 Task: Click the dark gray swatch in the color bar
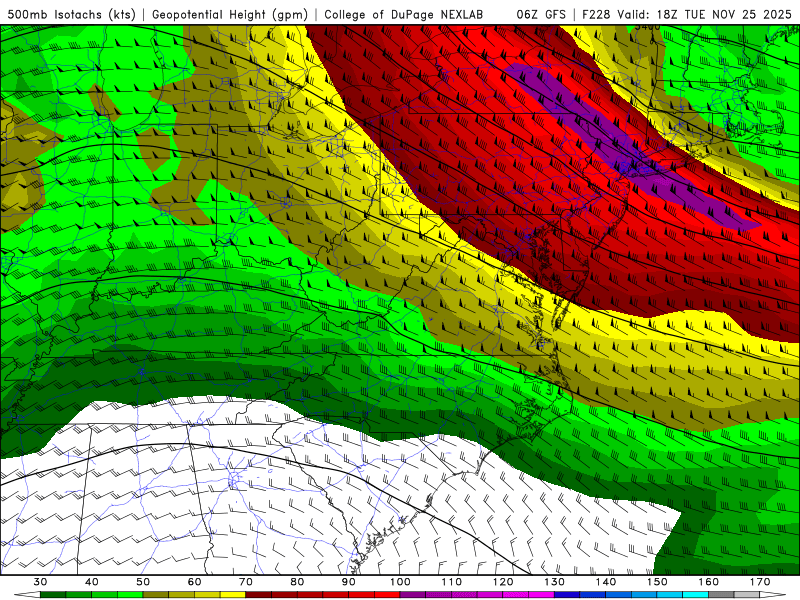(x=721, y=595)
